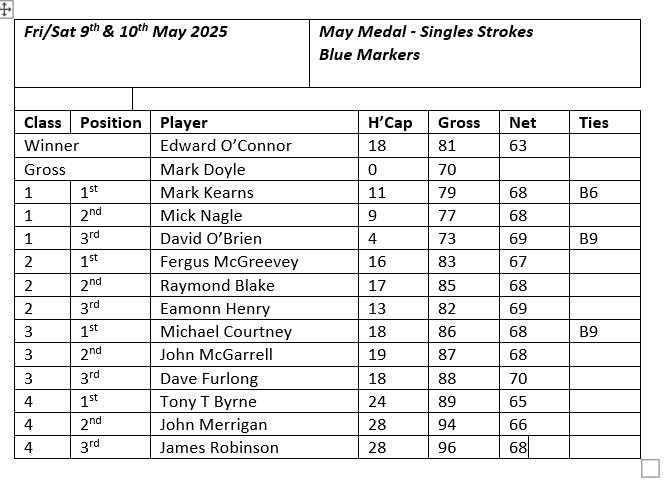Click the Fri/Sat 9th & 10th May date cell
The height and width of the screenshot is (491, 668).
click(x=126, y=32)
